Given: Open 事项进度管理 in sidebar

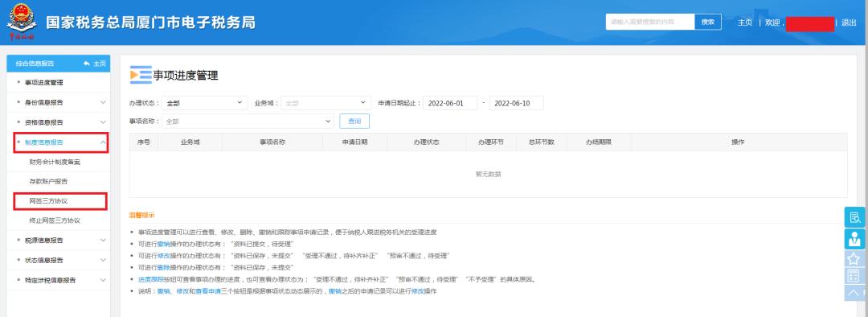Looking at the screenshot, I should pyautogui.click(x=43, y=83).
